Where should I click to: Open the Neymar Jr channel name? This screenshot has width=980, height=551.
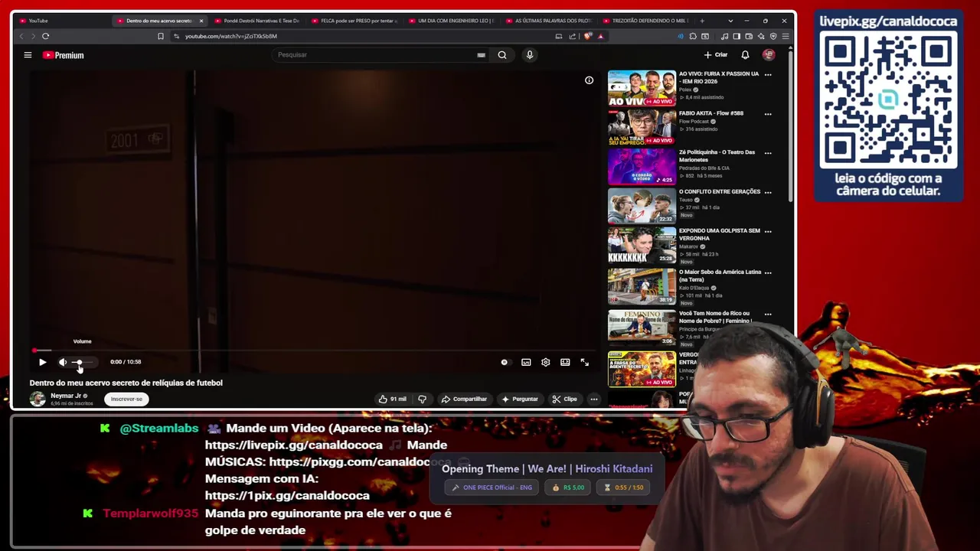coord(66,396)
